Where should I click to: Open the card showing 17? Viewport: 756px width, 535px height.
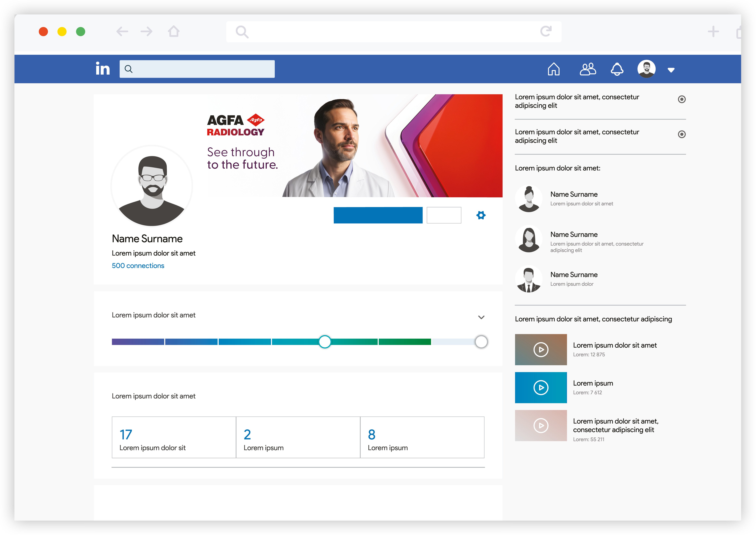(174, 437)
